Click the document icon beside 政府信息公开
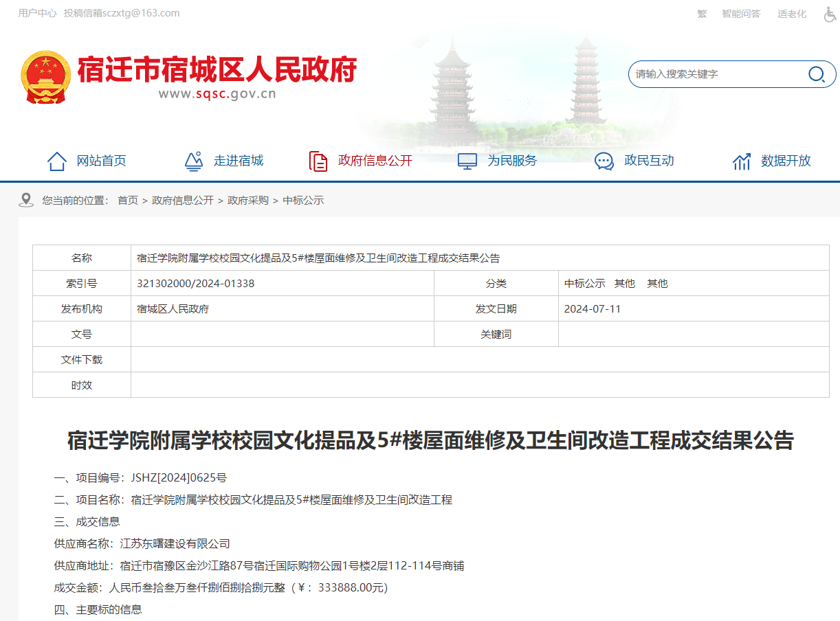Screen dimensions: 840x621 (318, 161)
